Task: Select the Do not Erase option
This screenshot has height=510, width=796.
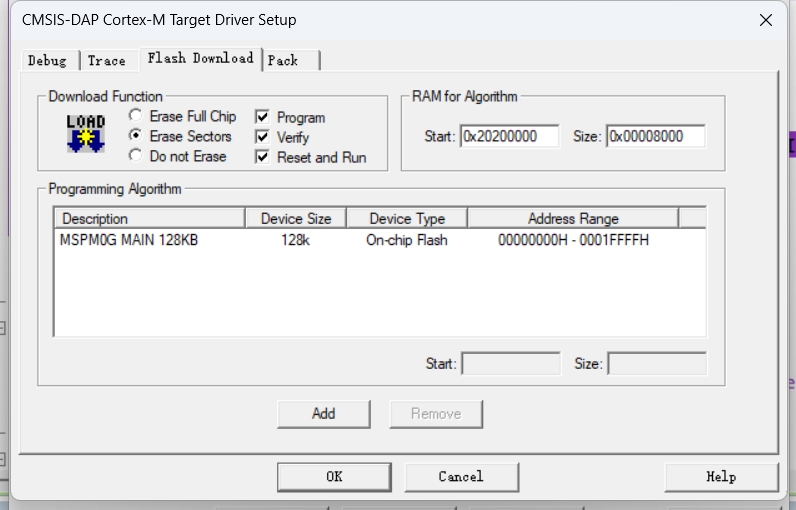Action: pyautogui.click(x=135, y=156)
